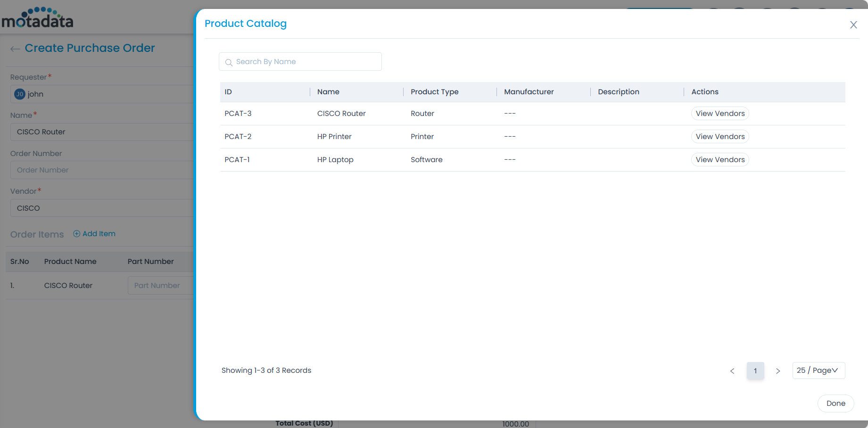Click the Product Type column header

[434, 92]
